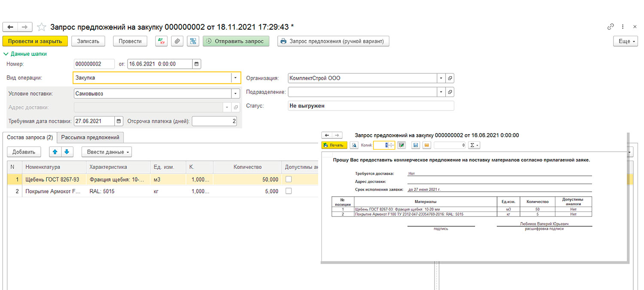The height and width of the screenshot is (290, 644).
Task: Send print form by email envelope icon
Action: (x=426, y=145)
